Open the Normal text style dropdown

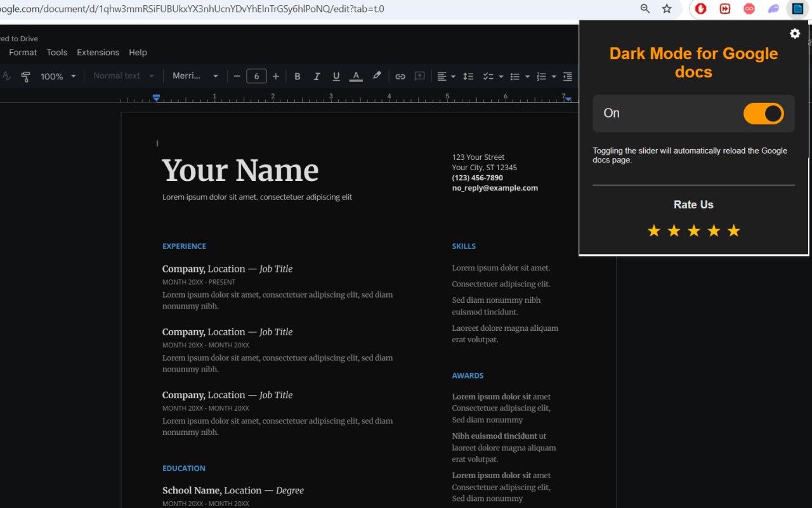(124, 76)
